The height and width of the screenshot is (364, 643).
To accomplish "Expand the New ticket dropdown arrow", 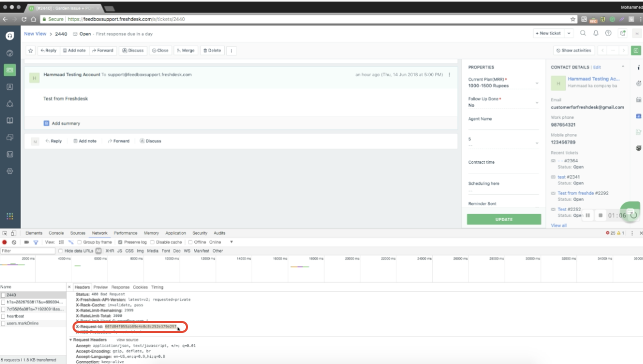I will click(x=569, y=33).
